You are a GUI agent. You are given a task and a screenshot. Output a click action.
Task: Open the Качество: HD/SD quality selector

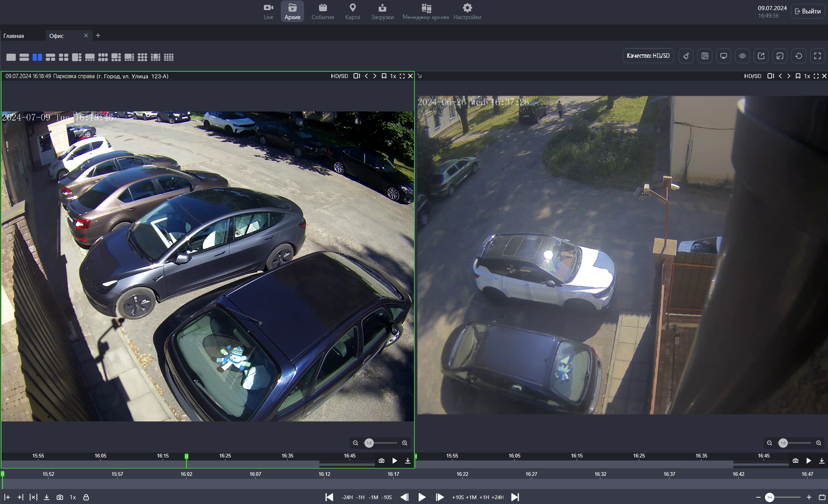click(x=648, y=56)
